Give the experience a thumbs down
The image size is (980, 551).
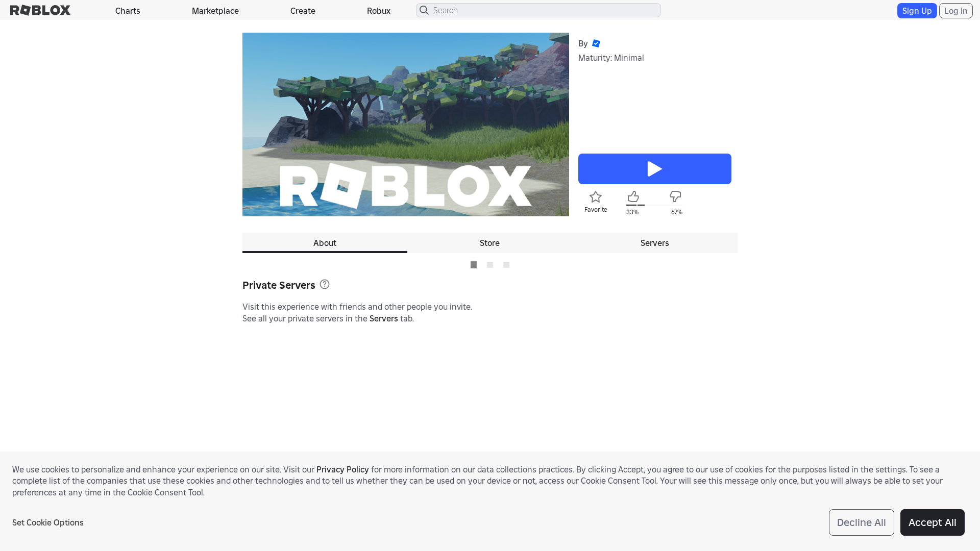[x=674, y=196]
